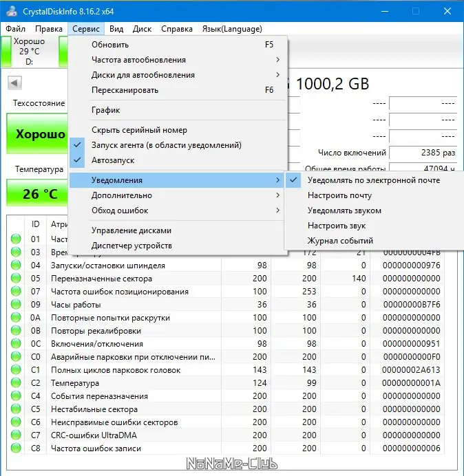Close the open 'Сервис' menu
This screenshot has width=464, height=476.
[x=86, y=29]
